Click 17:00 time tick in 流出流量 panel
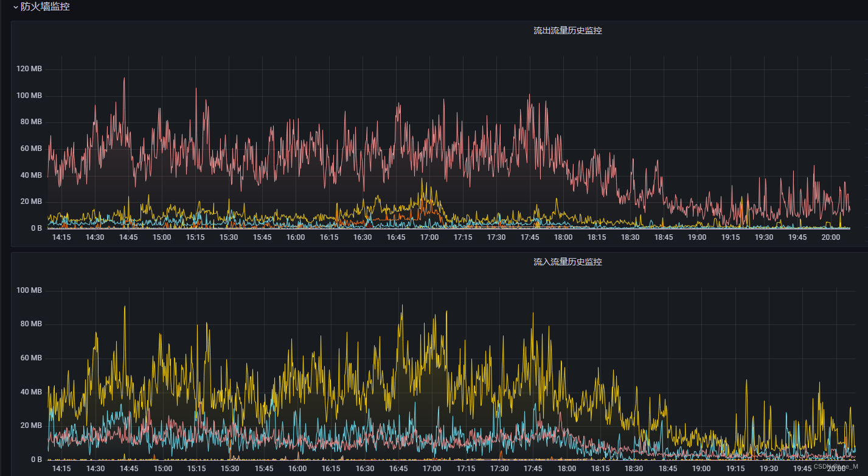Screen dimensions: 868x476 429,237
